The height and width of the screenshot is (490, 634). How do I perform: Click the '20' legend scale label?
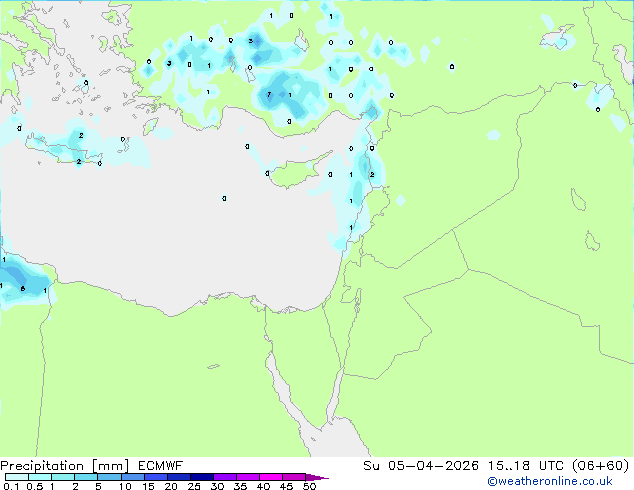[x=171, y=486]
